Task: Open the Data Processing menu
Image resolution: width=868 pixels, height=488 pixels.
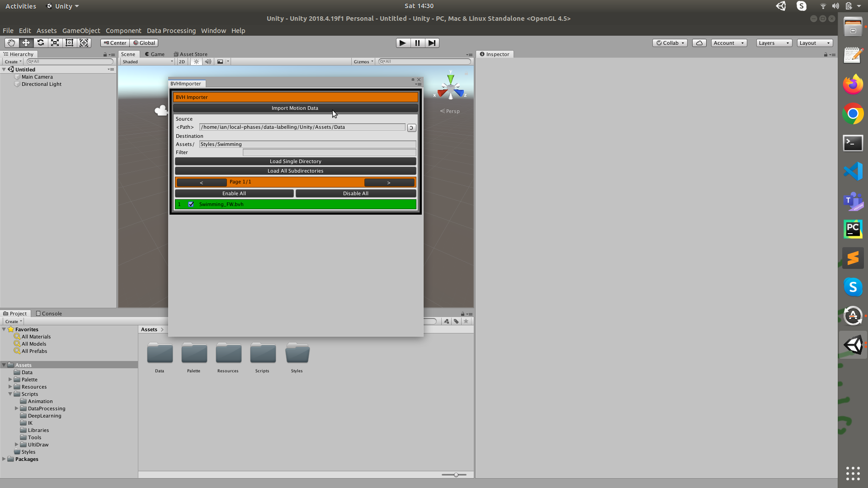Action: coord(171,31)
